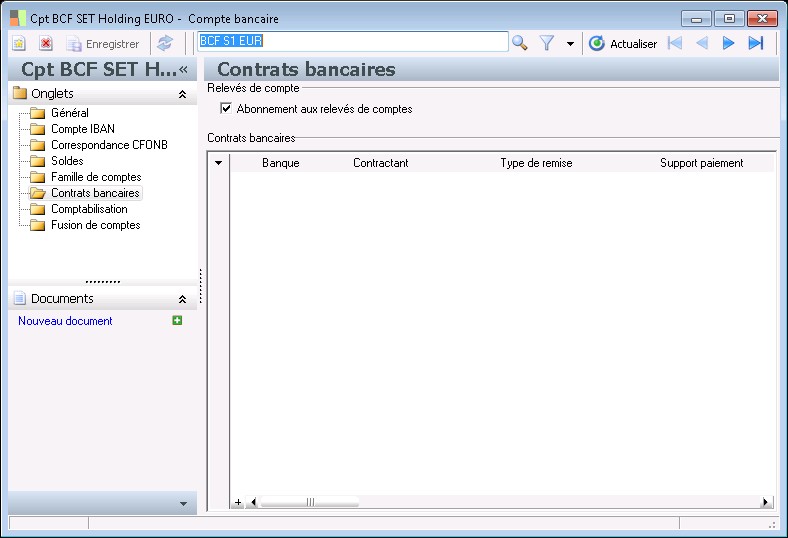Click the Documents section icon
The height and width of the screenshot is (538, 788).
(20, 298)
